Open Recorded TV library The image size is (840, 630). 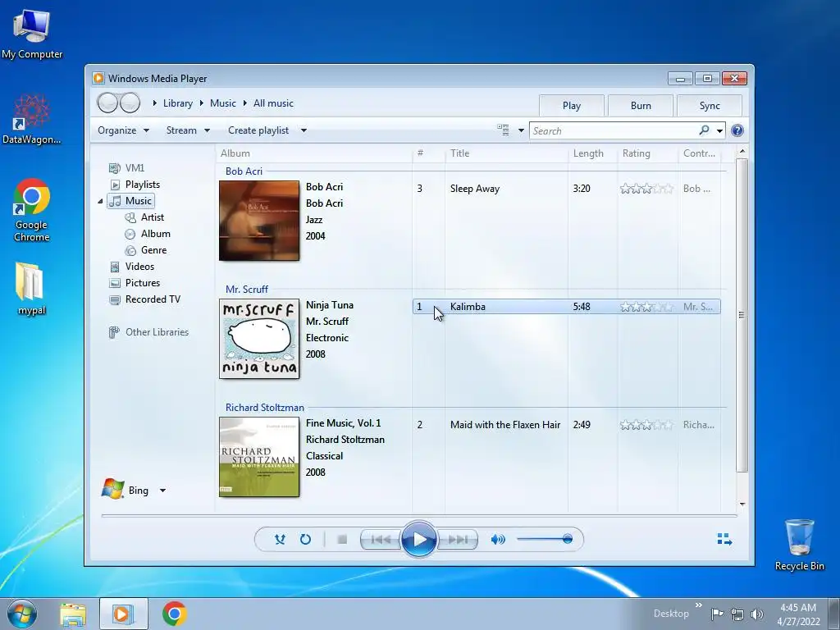pyautogui.click(x=153, y=299)
